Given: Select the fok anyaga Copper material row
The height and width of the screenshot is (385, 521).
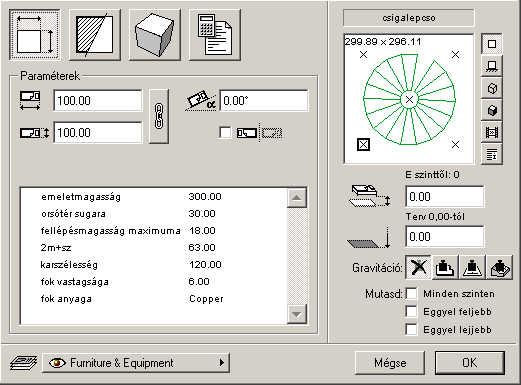Looking at the screenshot, I should [x=153, y=299].
